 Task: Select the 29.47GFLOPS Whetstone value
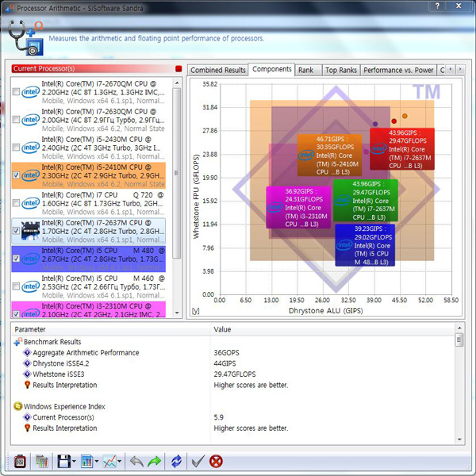pos(235,374)
